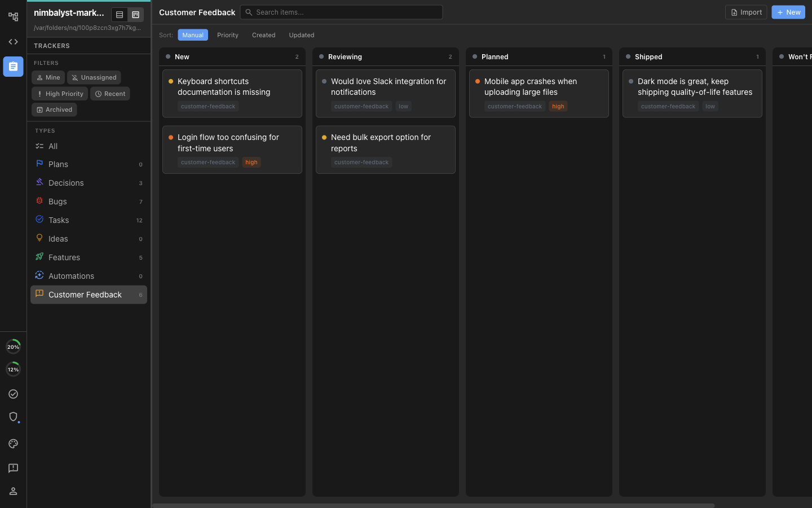The image size is (812, 508).
Task: Click the nimbalyst-mark workspace title
Action: click(x=69, y=12)
